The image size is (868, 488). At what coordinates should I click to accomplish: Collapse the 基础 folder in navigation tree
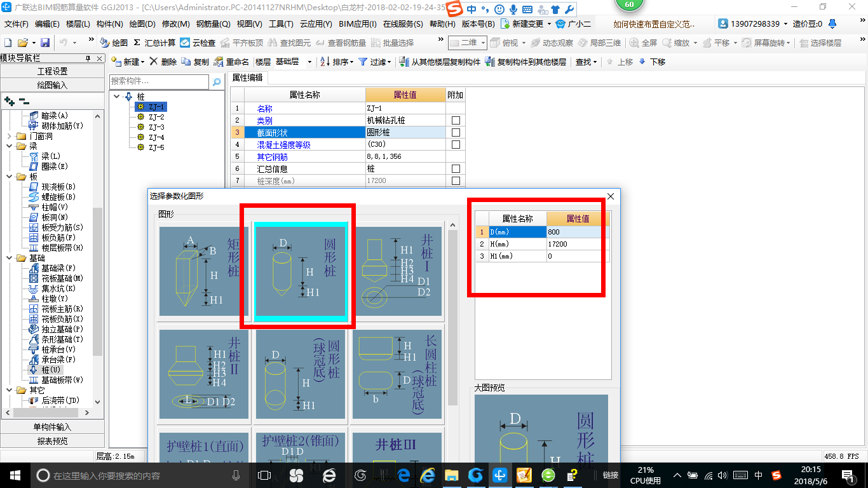(9, 258)
